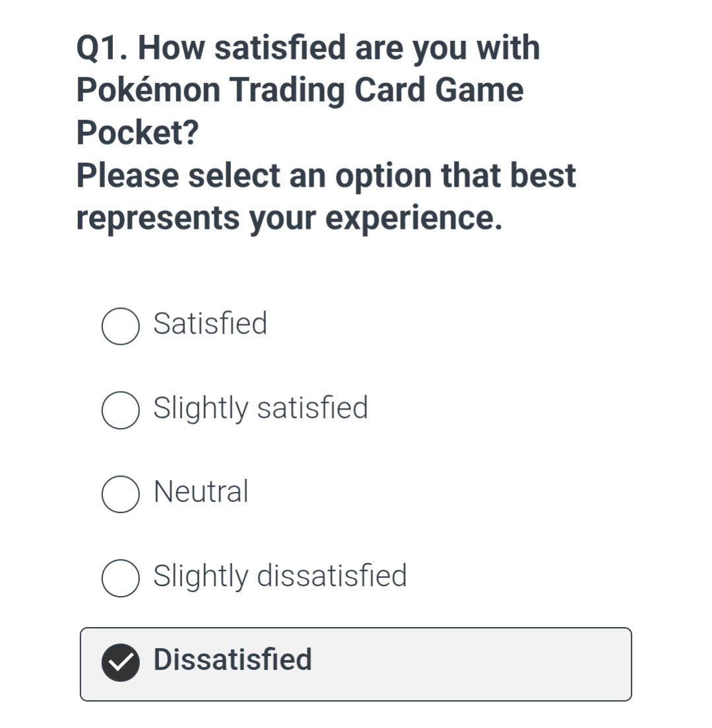This screenshot has width=712, height=728.
Task: Click the "Pokémon Trading Card Game" text
Action: pyautogui.click(x=300, y=90)
